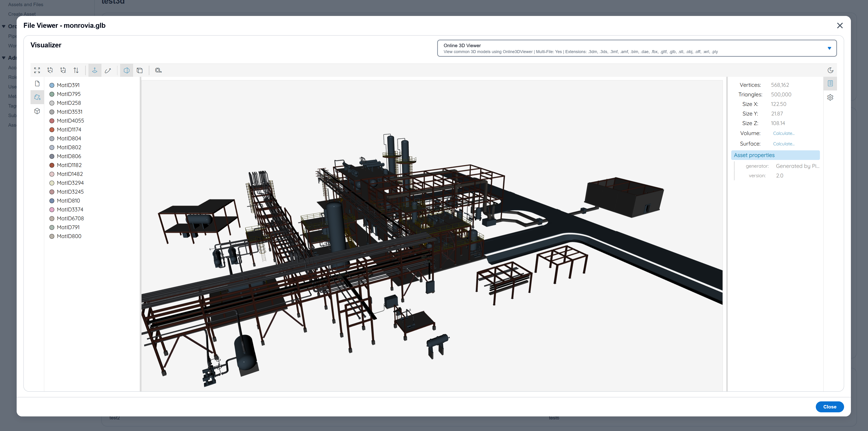This screenshot has width=868, height=431.
Task: Open Create Asset in background sidebar
Action: click(x=22, y=14)
